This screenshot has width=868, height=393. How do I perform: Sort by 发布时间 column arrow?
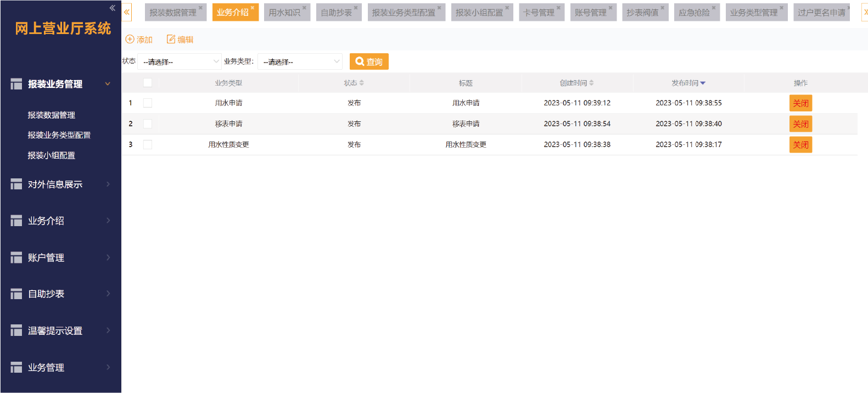coord(703,83)
